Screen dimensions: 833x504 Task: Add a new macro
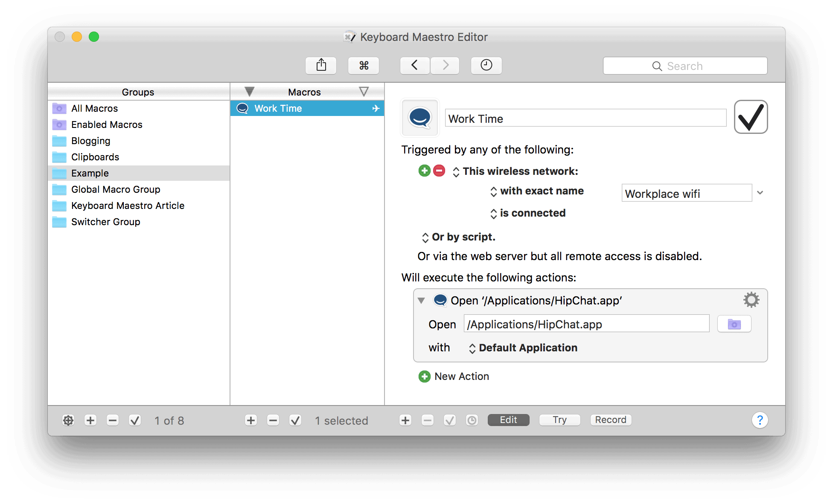(251, 420)
